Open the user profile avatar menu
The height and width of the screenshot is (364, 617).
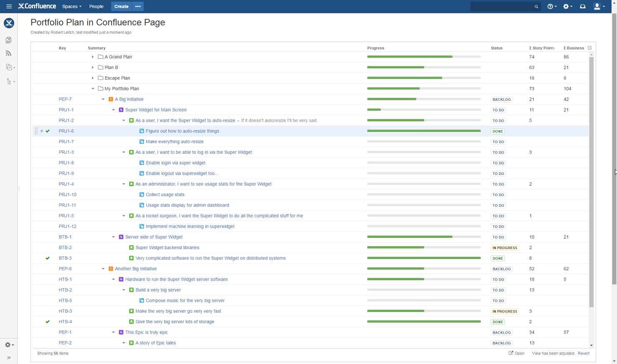coord(599,6)
